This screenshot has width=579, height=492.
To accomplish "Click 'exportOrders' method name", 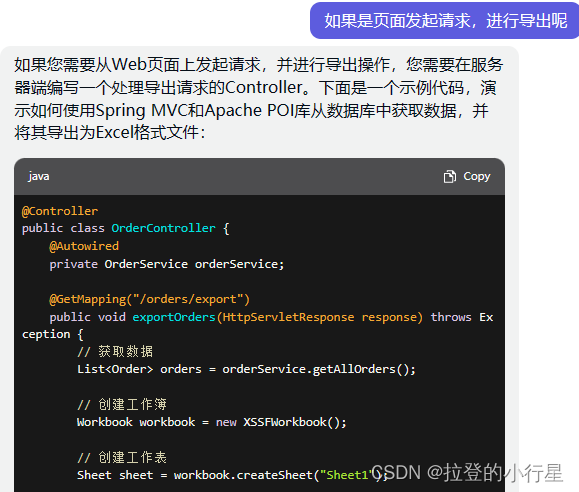I will click(x=174, y=317).
